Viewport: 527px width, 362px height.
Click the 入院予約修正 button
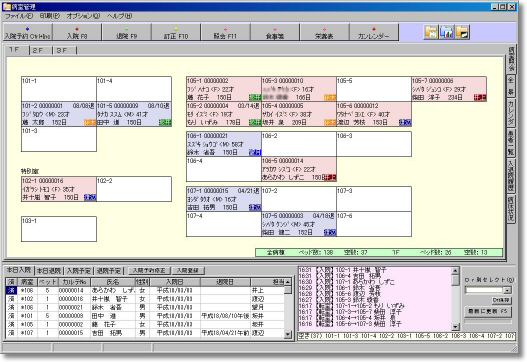149,270
